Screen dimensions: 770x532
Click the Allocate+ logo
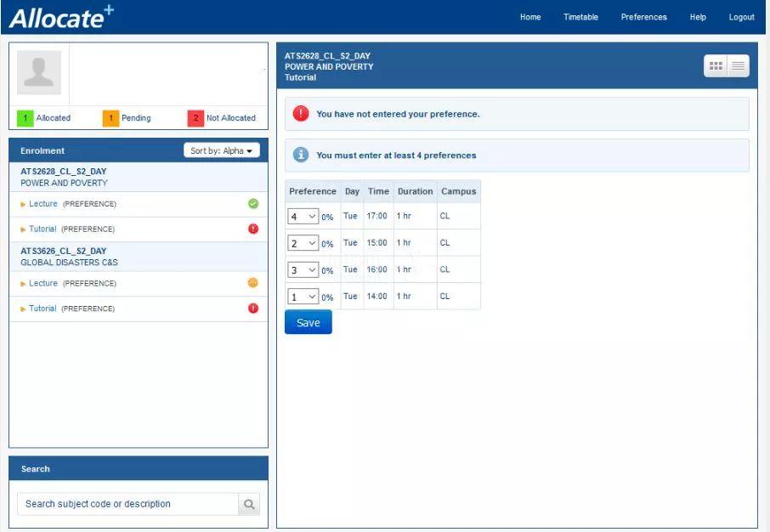pyautogui.click(x=61, y=17)
